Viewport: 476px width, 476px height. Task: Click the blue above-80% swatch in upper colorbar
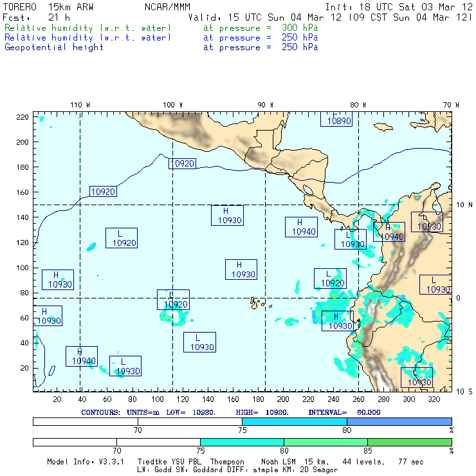pyautogui.click(x=399, y=421)
